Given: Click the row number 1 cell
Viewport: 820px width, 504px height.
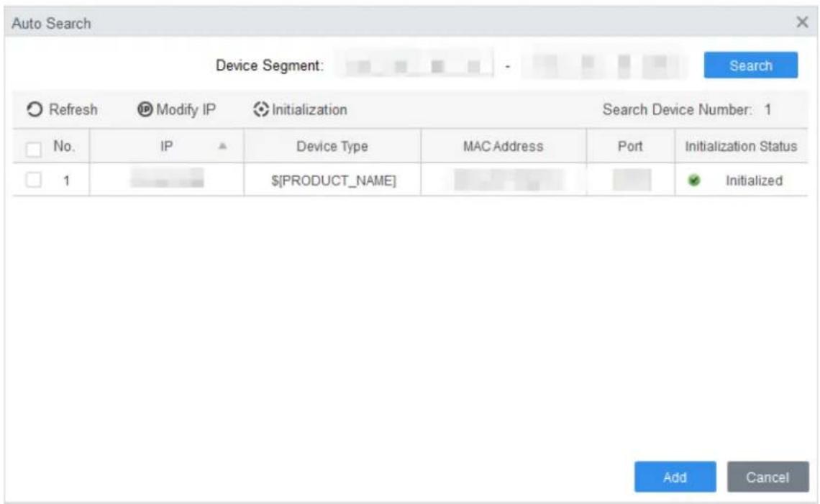Looking at the screenshot, I should tap(66, 180).
